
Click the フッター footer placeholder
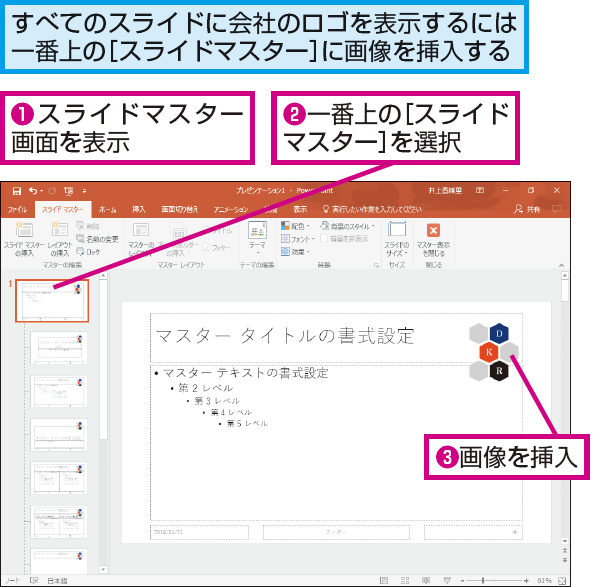pyautogui.click(x=336, y=532)
